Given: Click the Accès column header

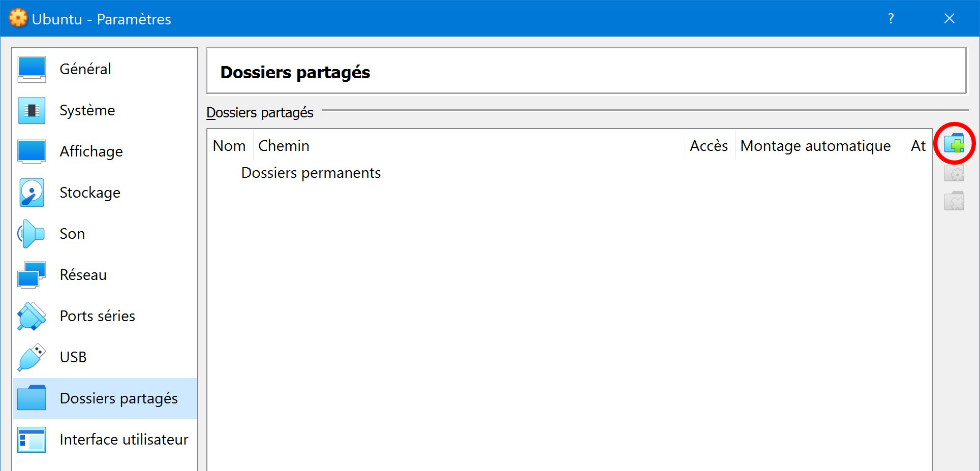Looking at the screenshot, I should click(710, 146).
